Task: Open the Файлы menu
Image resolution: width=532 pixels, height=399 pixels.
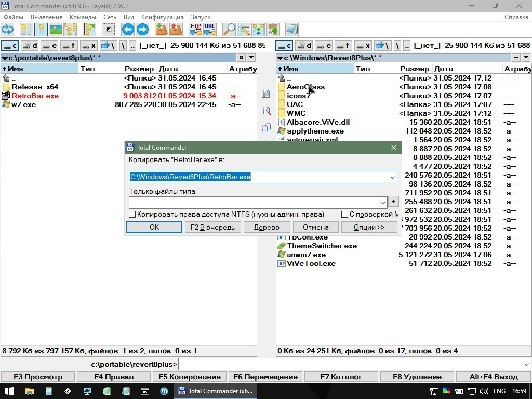Action: 14,17
